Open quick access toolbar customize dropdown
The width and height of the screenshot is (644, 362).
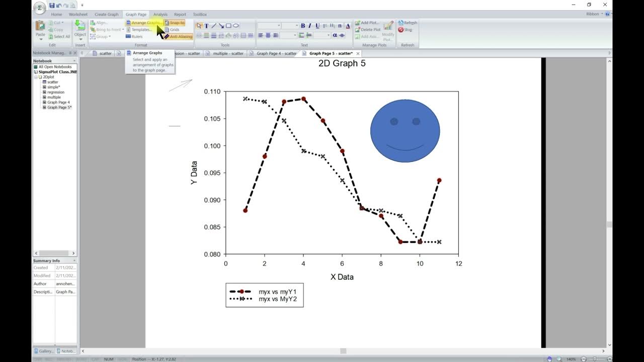[x=82, y=5]
